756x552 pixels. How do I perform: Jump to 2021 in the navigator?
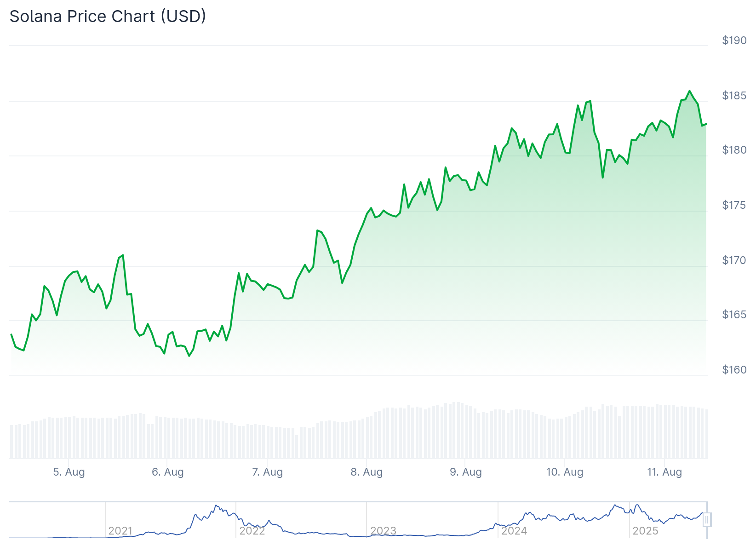(120, 531)
